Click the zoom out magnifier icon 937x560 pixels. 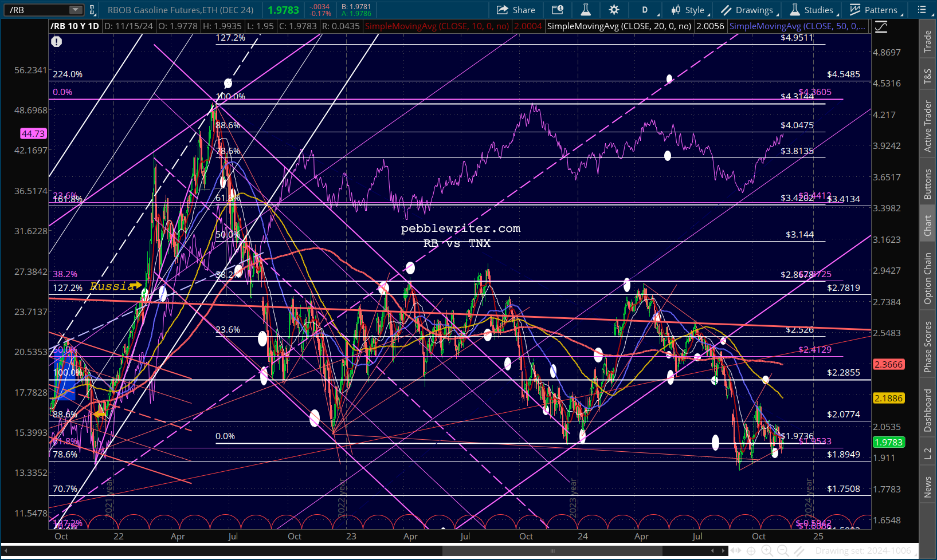783,551
